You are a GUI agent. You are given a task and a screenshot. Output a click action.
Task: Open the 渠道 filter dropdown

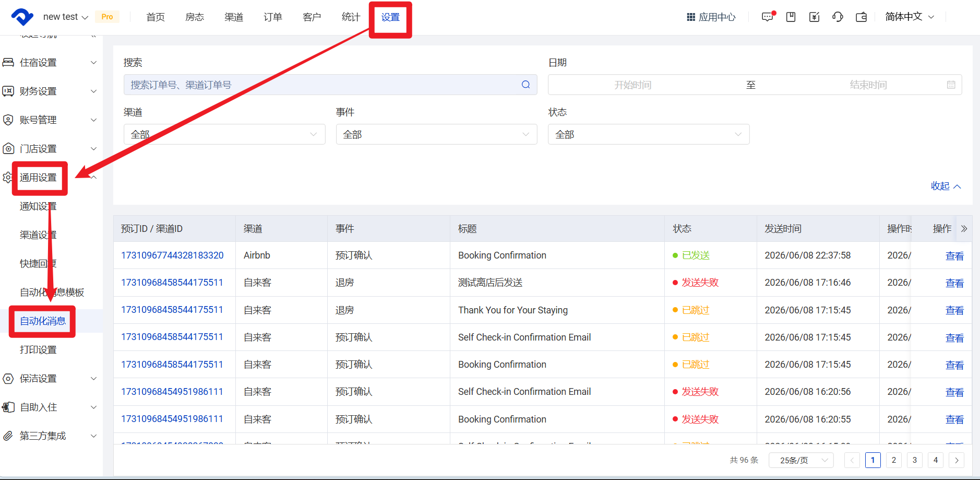click(224, 134)
